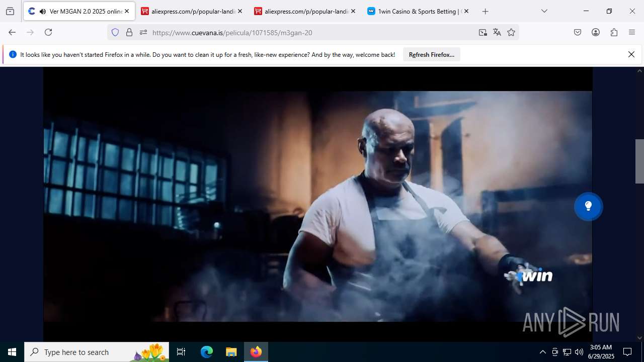The image size is (644, 362).
Task: Open the Windows notification center
Action: coord(627,352)
